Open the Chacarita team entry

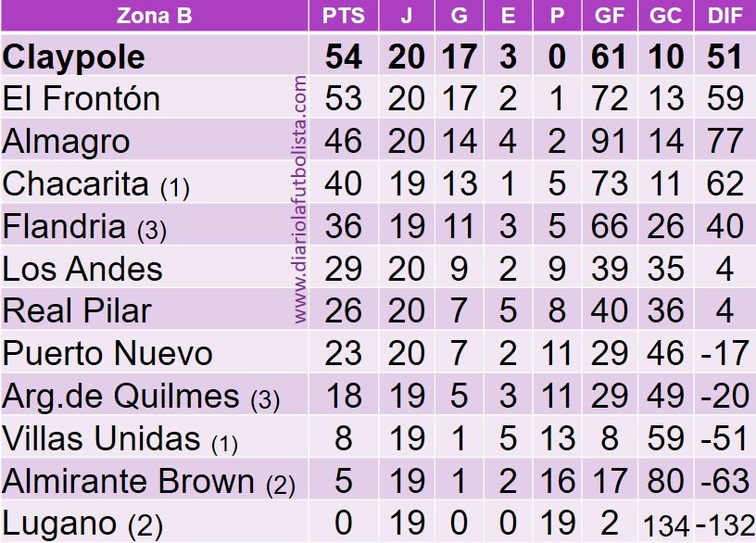click(76, 184)
